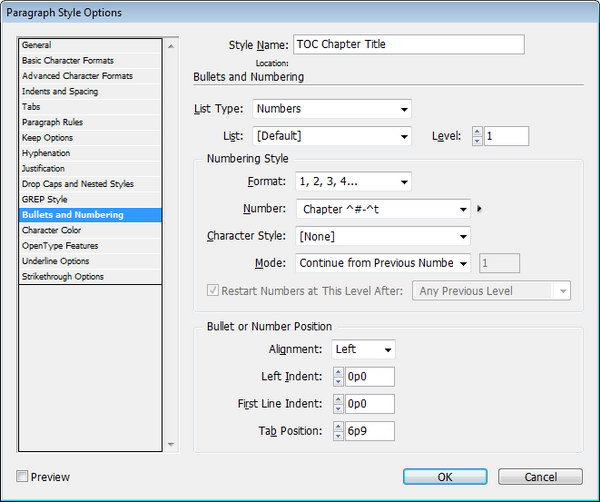Select Strikethrough Options category
The width and height of the screenshot is (600, 502).
tap(90, 276)
